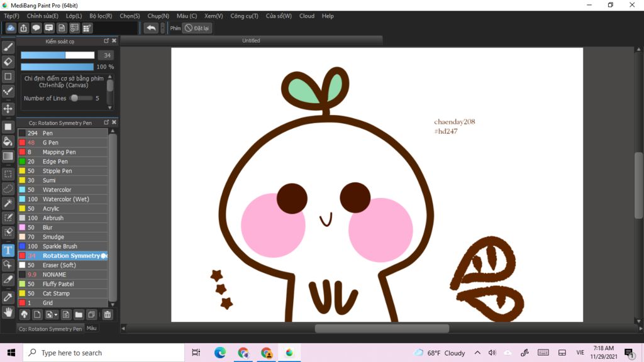Close the Kiểm soát cọ panel
Image resolution: width=644 pixels, height=362 pixels.
click(114, 41)
